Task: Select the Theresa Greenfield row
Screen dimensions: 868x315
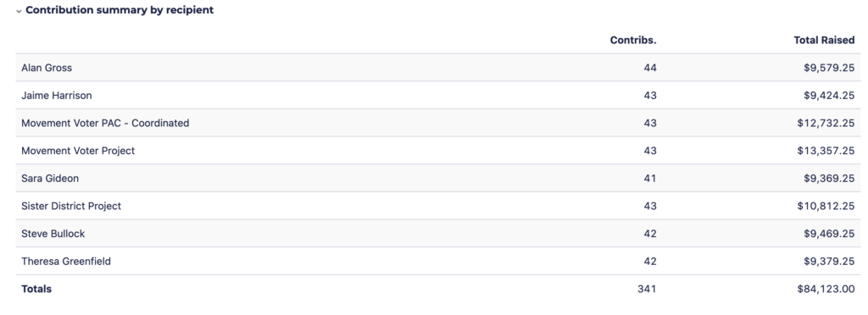Action: pyautogui.click(x=438, y=262)
